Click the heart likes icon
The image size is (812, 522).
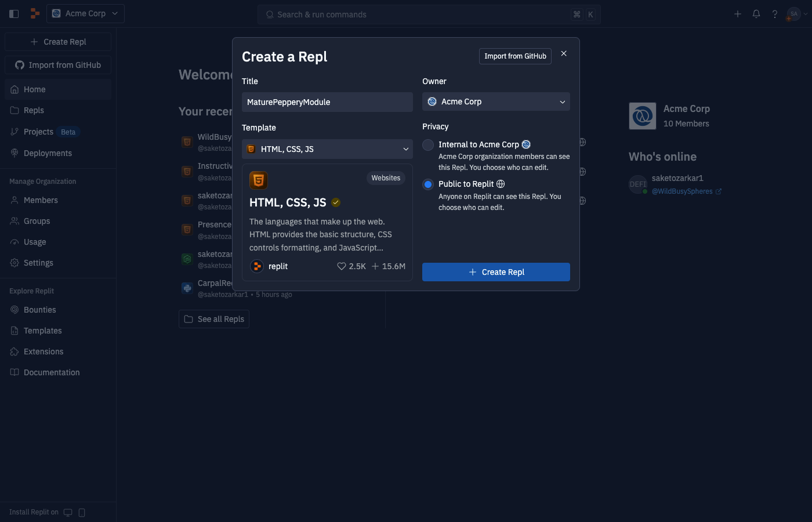[x=342, y=266]
